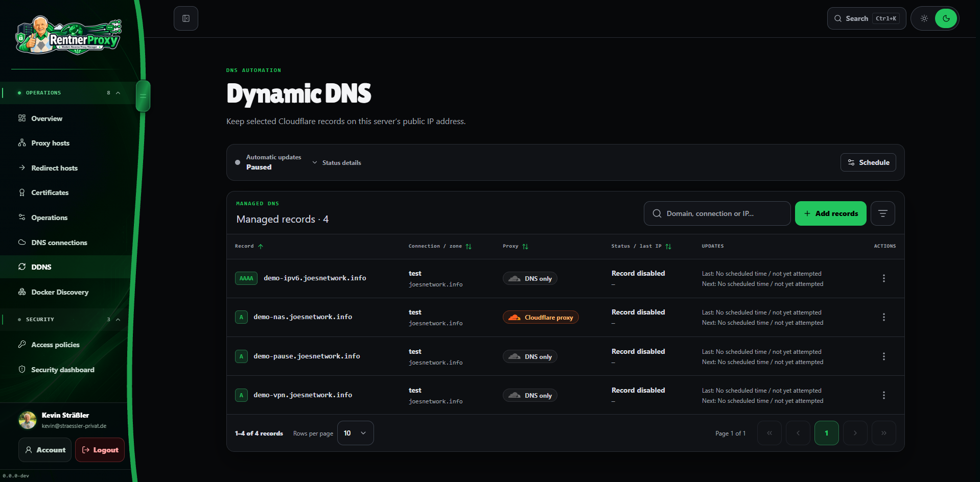Open the Account button
The image size is (980, 482).
[45, 450]
